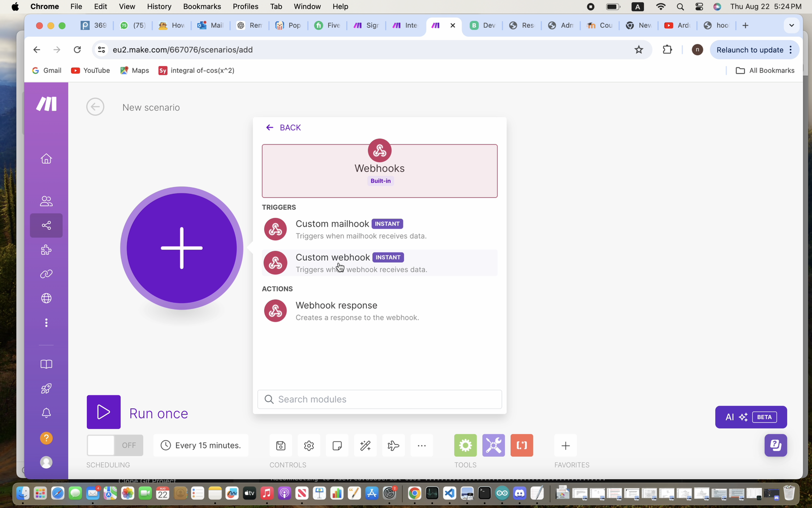
Task: Open the Webhooks globe icon in the sidebar
Action: click(x=46, y=299)
